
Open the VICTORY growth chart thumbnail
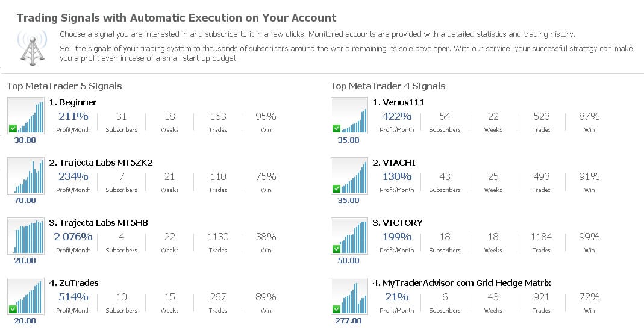[x=349, y=236]
